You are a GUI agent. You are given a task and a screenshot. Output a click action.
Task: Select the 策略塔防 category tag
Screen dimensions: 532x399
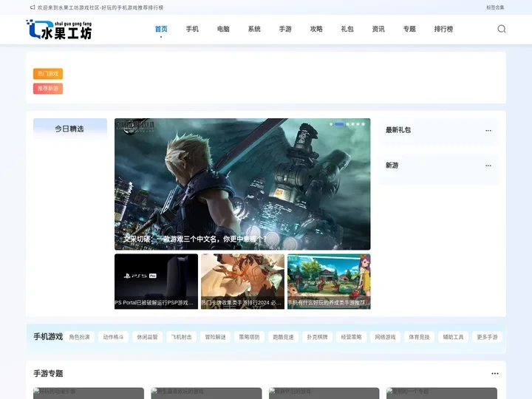click(250, 337)
